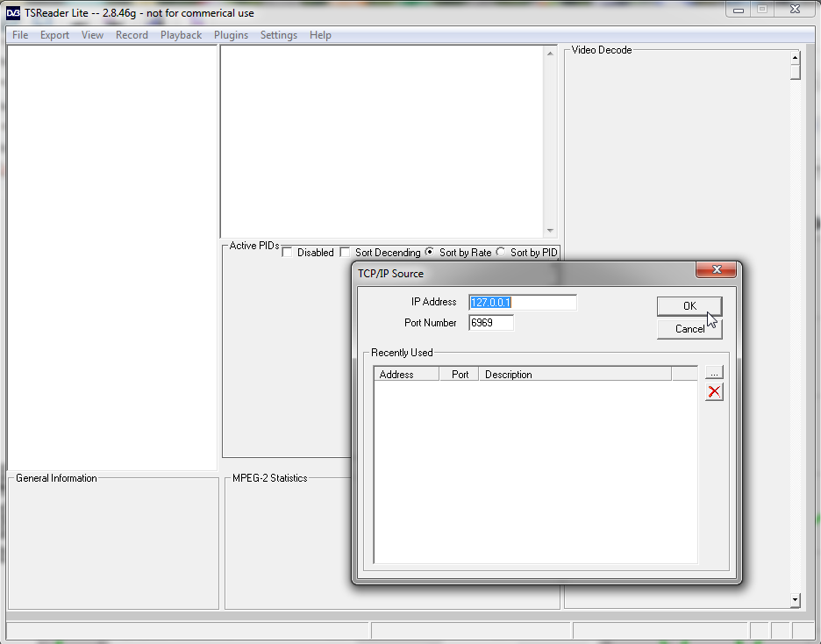This screenshot has width=821, height=644.
Task: Click down arrow of the top middle pane scrollbar
Action: 550,231
